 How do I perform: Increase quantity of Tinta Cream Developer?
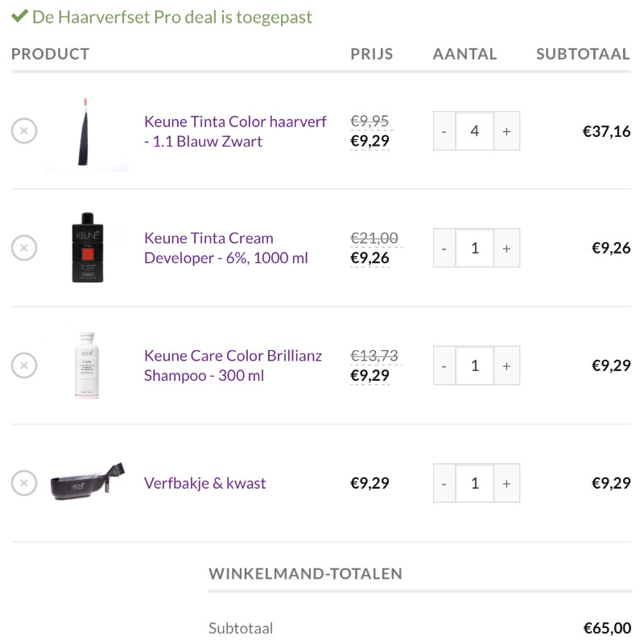(507, 248)
